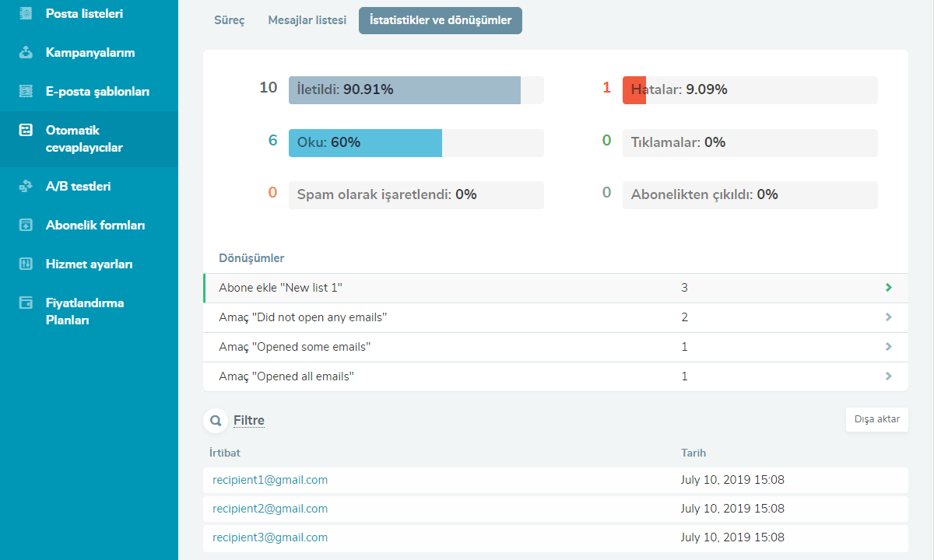
Task: Expand "Opened some emails" row arrow
Action: point(888,347)
